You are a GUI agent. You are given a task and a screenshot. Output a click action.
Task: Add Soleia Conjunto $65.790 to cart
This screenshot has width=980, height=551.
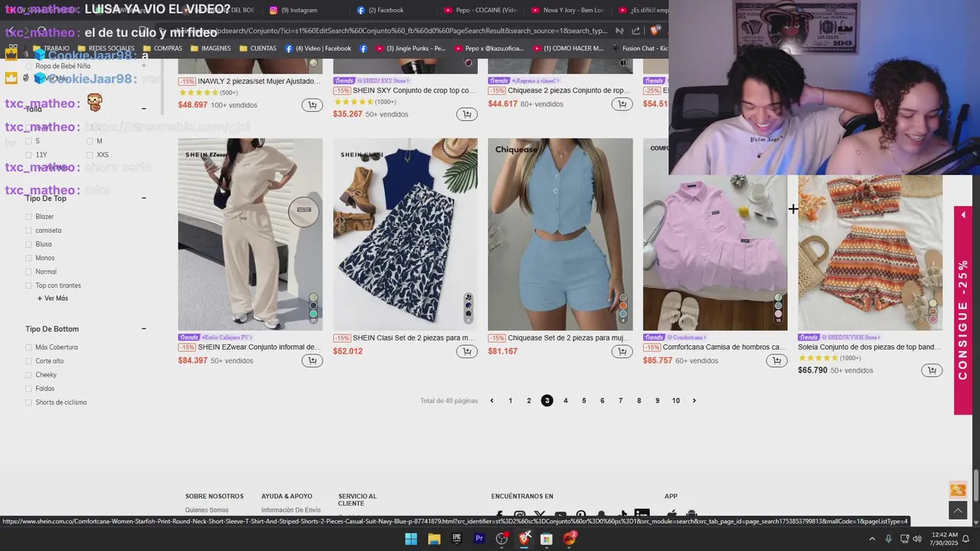pos(932,370)
